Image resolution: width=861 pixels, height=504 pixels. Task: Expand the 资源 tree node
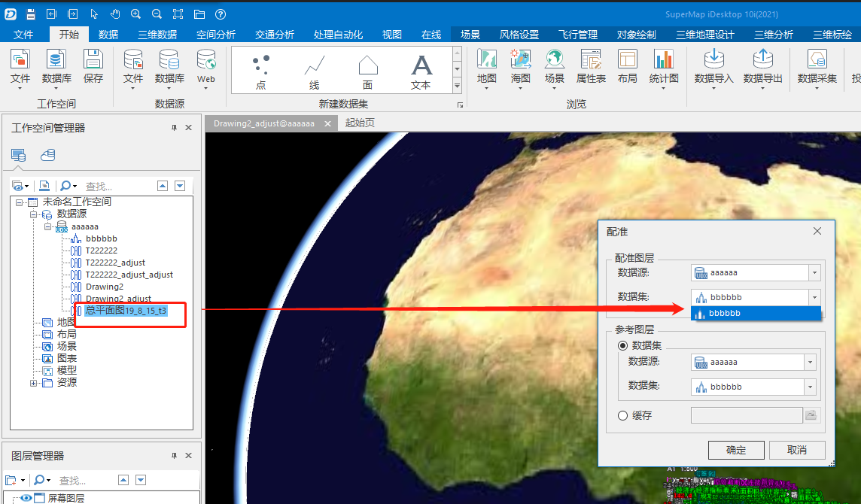tap(34, 383)
